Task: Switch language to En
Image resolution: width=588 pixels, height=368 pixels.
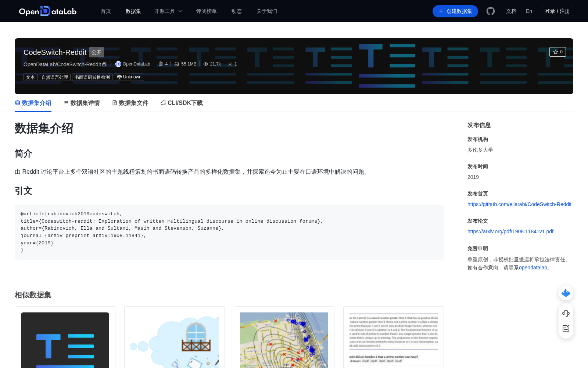Action: pos(529,11)
